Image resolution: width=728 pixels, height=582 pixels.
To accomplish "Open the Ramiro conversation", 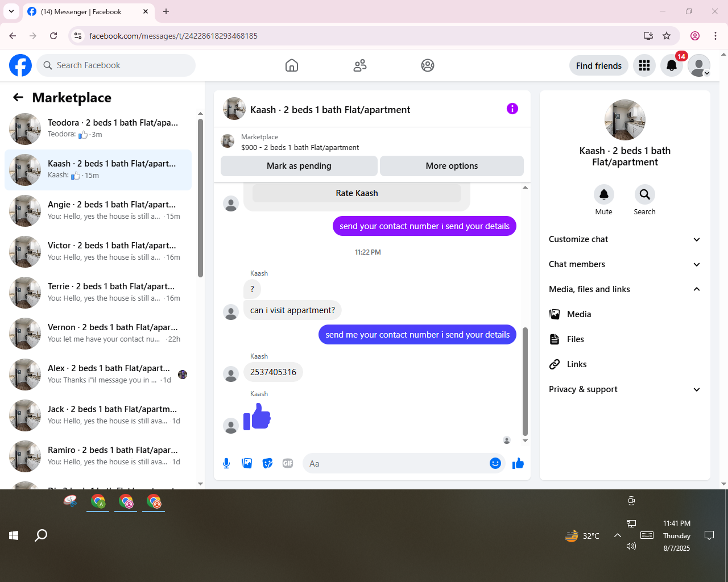I will [x=98, y=456].
